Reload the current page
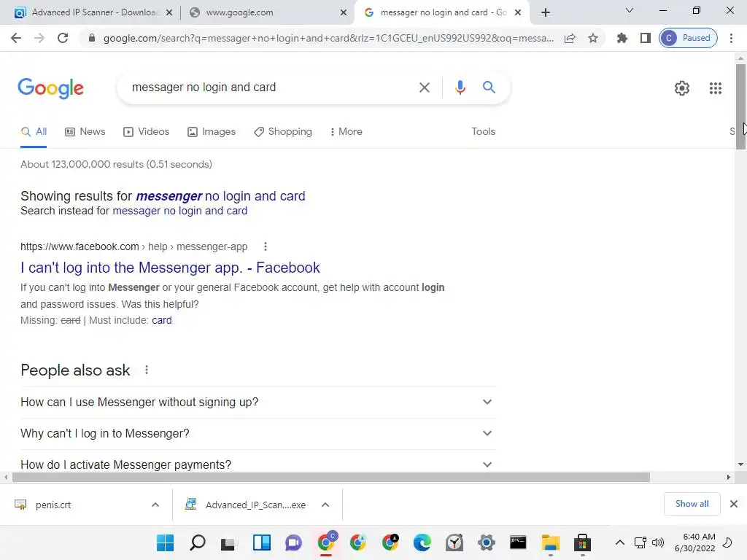747x560 pixels. coord(63,38)
